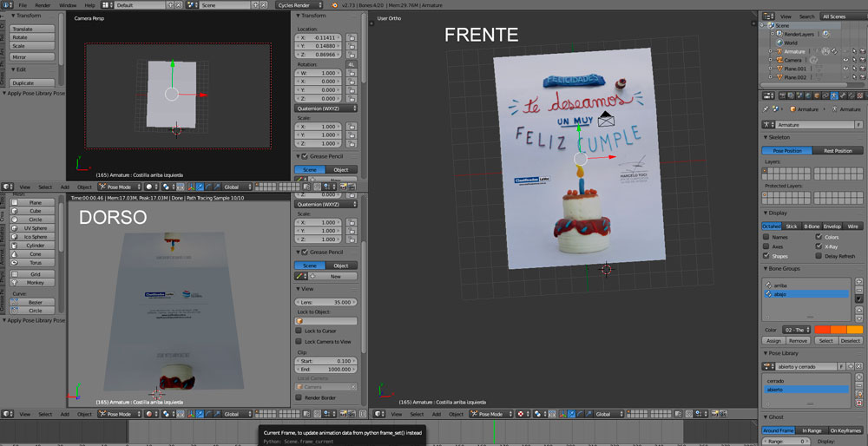Toggle Plane.002 renderability camera icon in outliner
This screenshot has height=446, width=868.
tap(863, 77)
